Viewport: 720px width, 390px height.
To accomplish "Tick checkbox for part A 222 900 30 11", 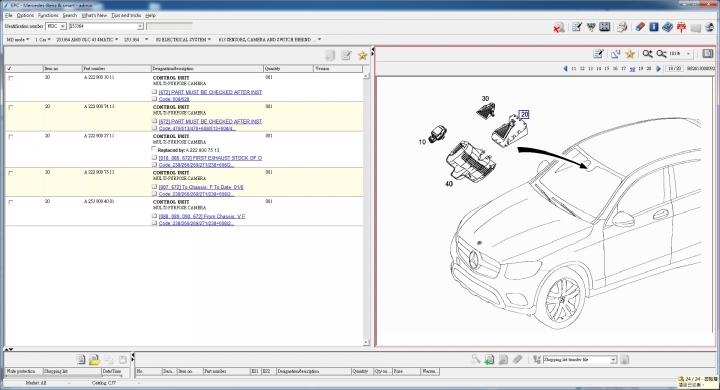I will pos(11,78).
